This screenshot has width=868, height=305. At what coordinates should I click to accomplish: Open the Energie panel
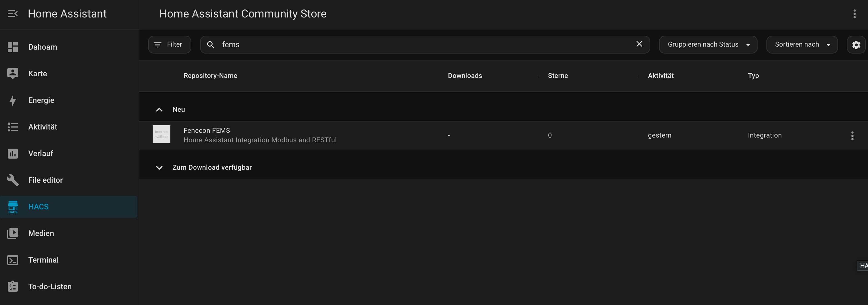(x=41, y=100)
